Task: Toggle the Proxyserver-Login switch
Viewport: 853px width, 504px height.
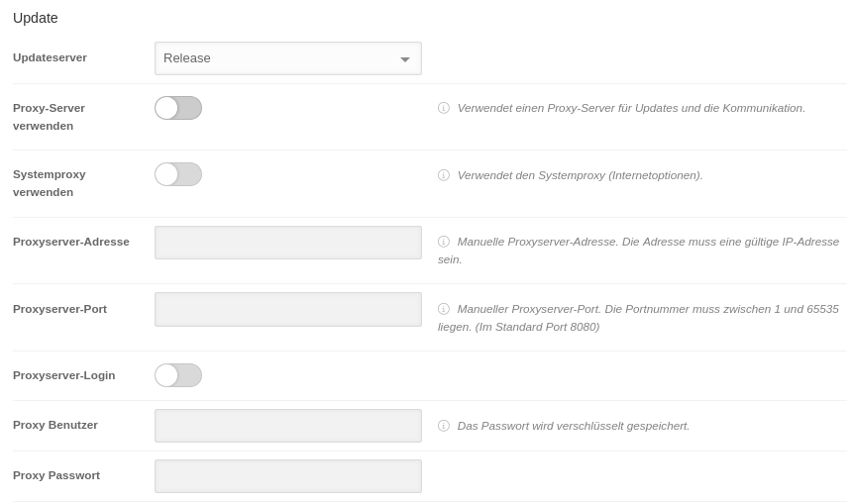Action: (x=178, y=375)
